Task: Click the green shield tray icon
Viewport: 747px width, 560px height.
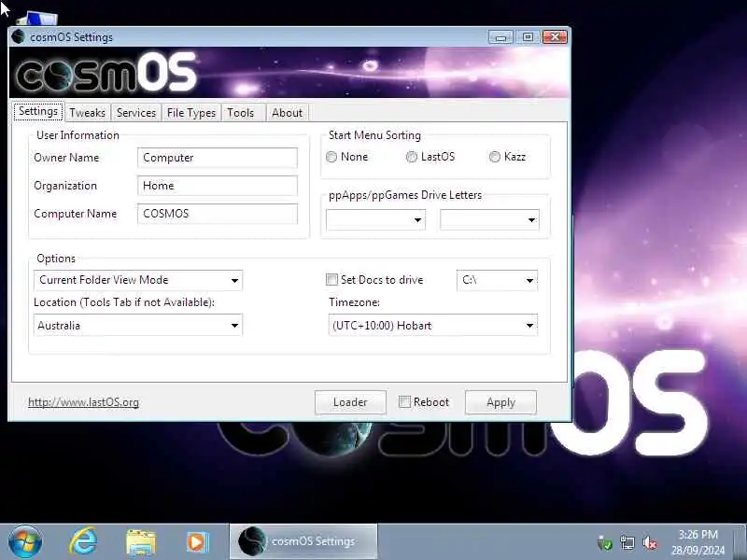Action: [604, 543]
